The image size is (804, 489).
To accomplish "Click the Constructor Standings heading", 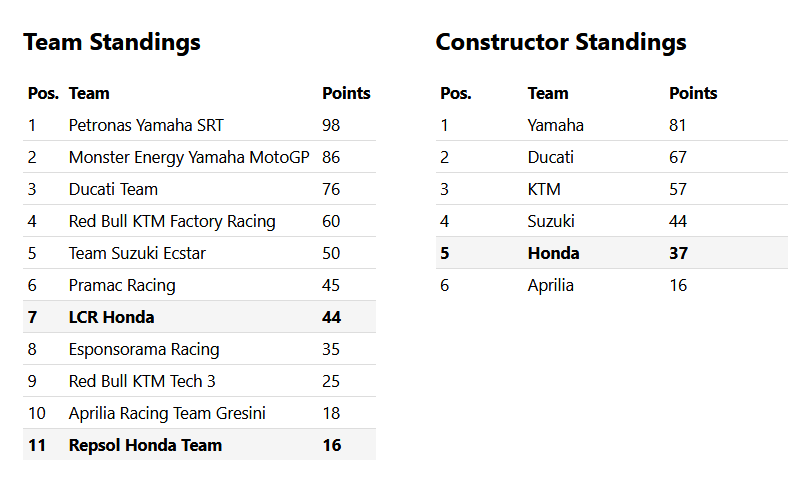I will pyautogui.click(x=561, y=42).
